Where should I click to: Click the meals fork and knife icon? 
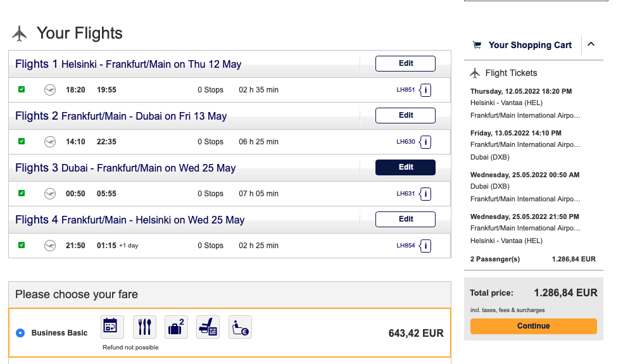coord(144,327)
